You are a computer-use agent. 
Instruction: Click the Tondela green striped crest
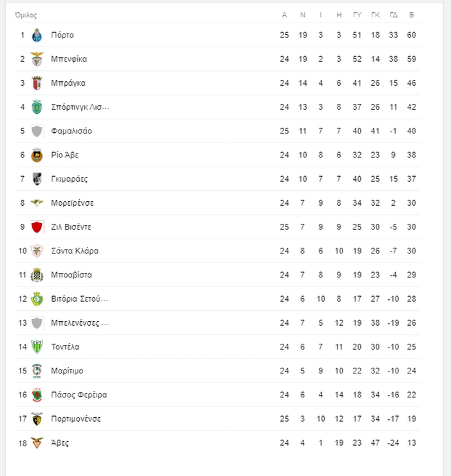click(x=37, y=347)
